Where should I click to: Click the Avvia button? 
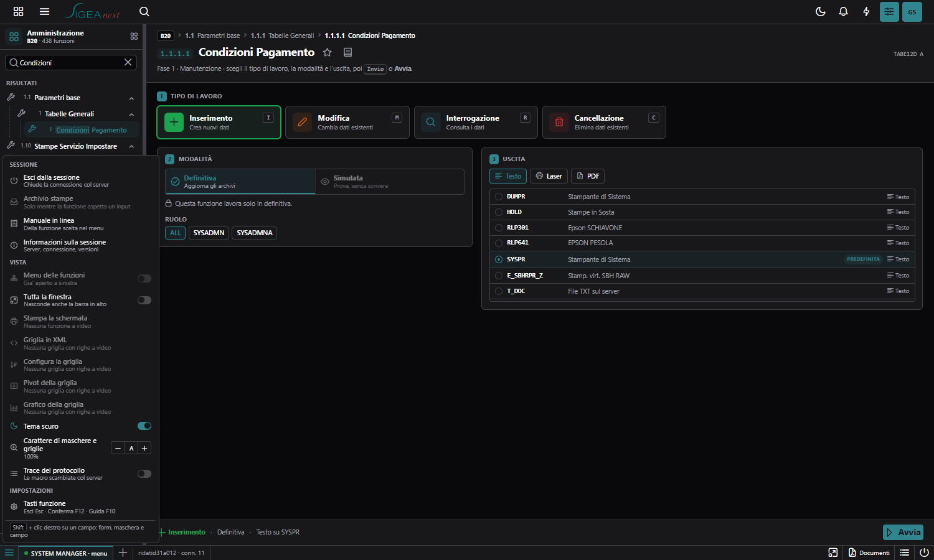pos(903,533)
